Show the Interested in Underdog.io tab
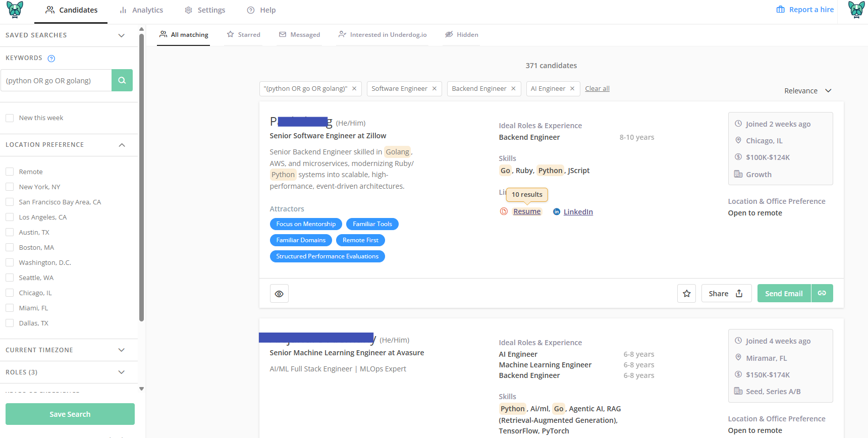This screenshot has width=868, height=438. [x=383, y=35]
